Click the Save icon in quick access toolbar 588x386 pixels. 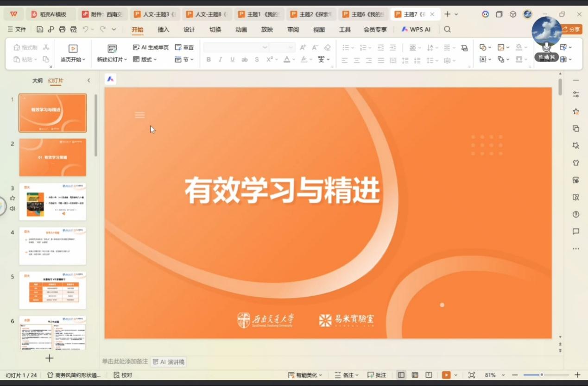tap(40, 29)
